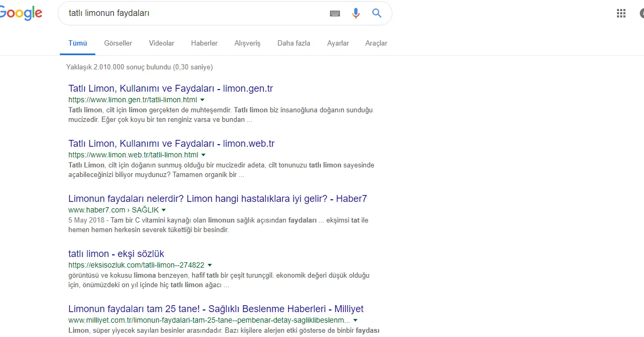
Task: Open the Haberler tab
Action: [x=204, y=43]
